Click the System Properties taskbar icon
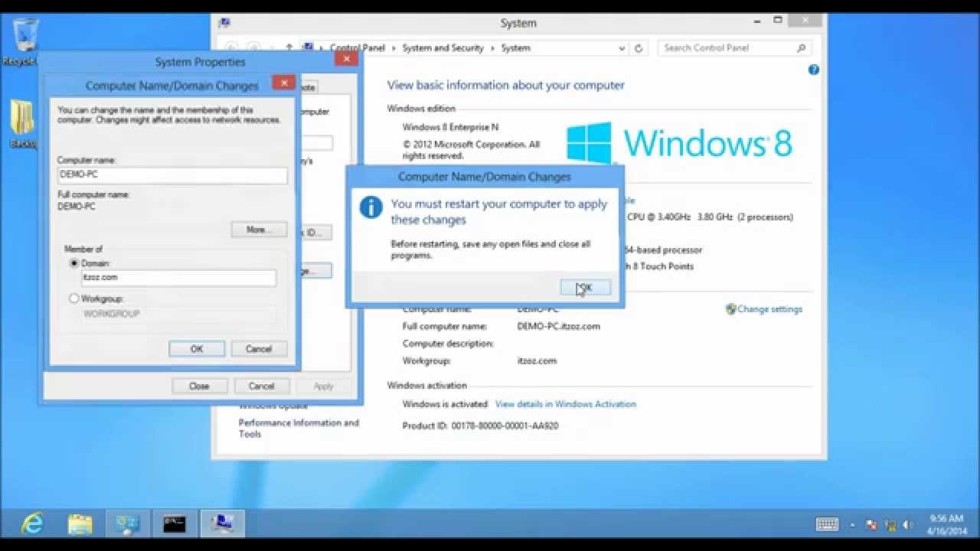The width and height of the screenshot is (980, 551). point(222,523)
